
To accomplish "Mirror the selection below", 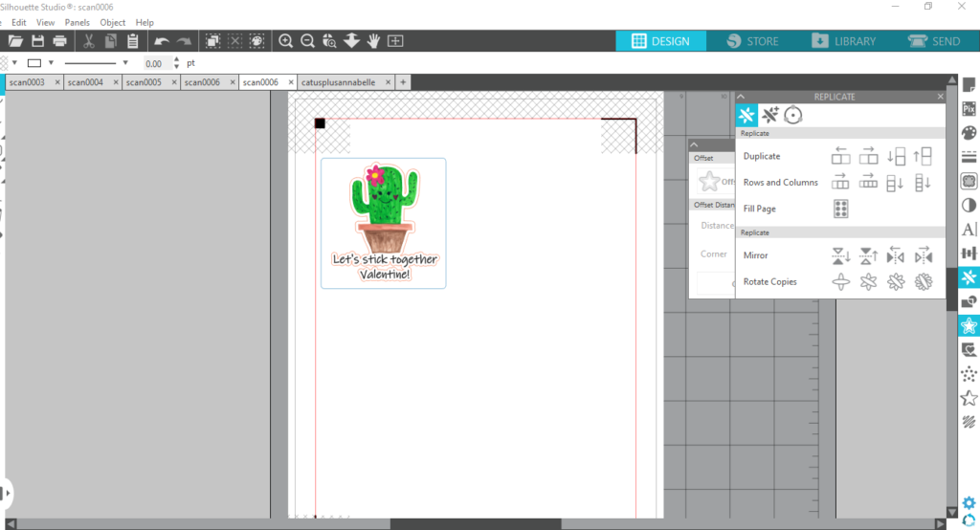I will coord(841,255).
